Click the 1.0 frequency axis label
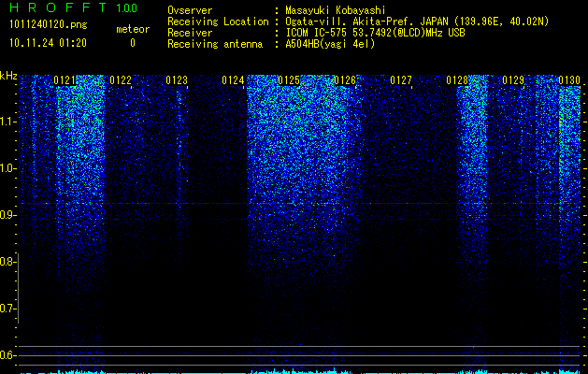Image resolution: width=588 pixels, height=374 pixels. coord(7,168)
